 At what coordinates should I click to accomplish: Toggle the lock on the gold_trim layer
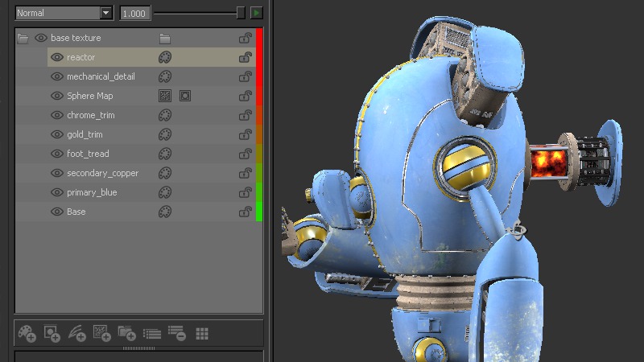click(x=245, y=134)
